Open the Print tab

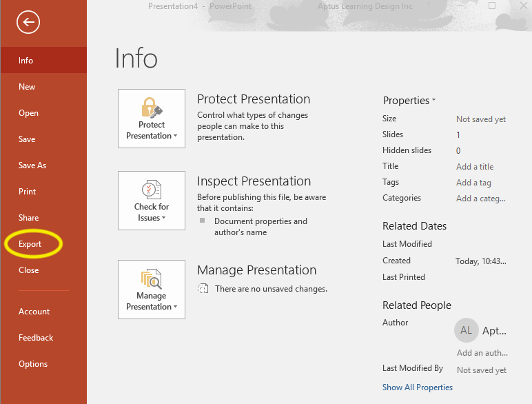coord(43,192)
